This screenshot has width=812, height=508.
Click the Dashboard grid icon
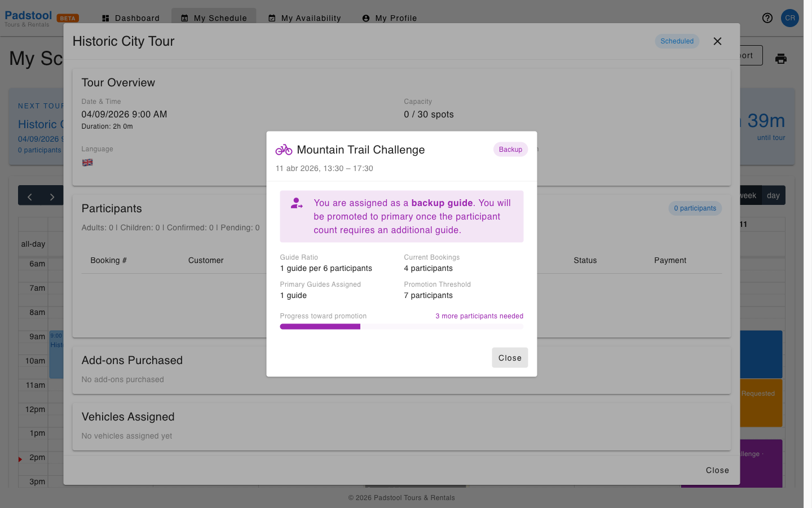pos(105,18)
